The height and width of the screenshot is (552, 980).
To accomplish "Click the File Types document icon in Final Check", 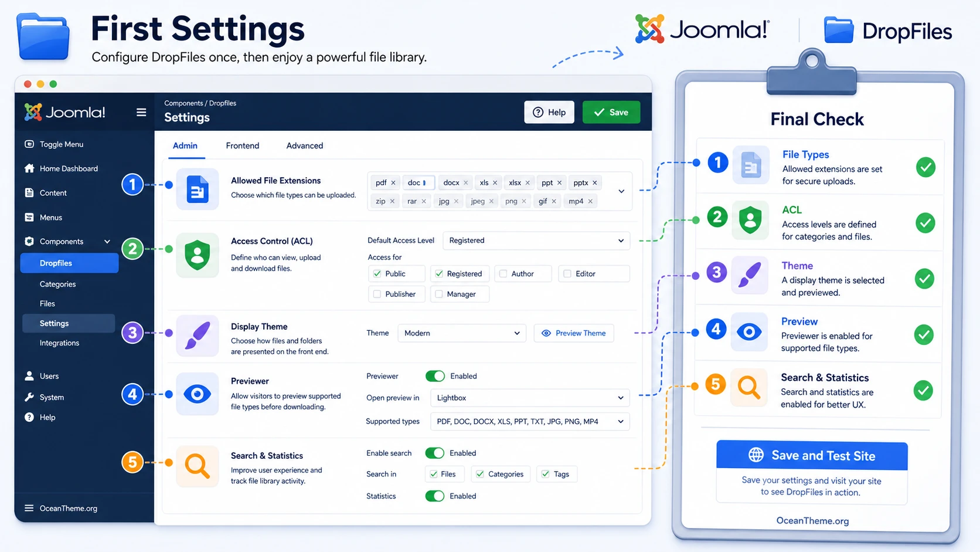I will point(751,165).
